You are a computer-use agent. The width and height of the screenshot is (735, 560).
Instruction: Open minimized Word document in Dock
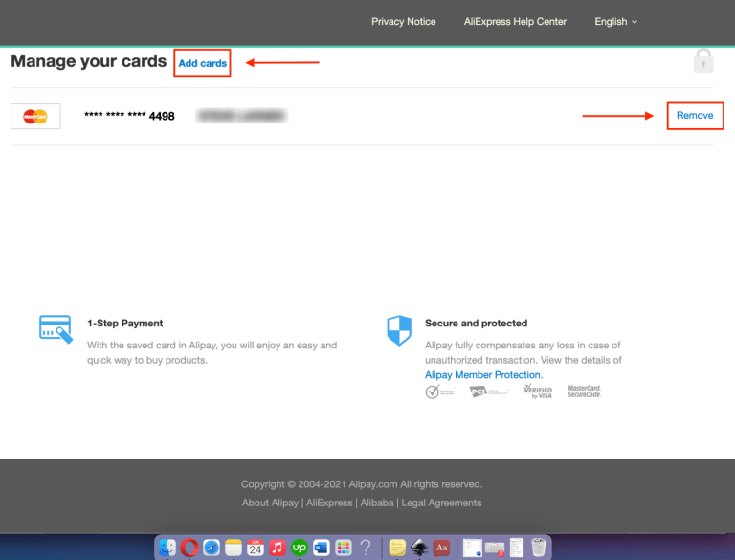(x=473, y=548)
